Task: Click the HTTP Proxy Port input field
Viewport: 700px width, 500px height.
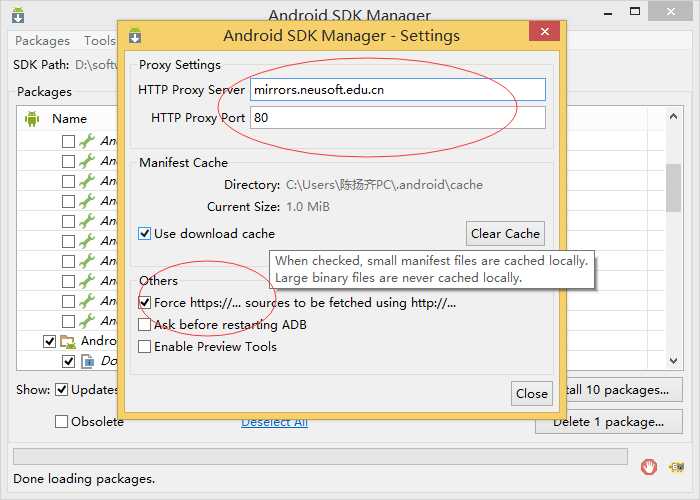Action: (397, 117)
